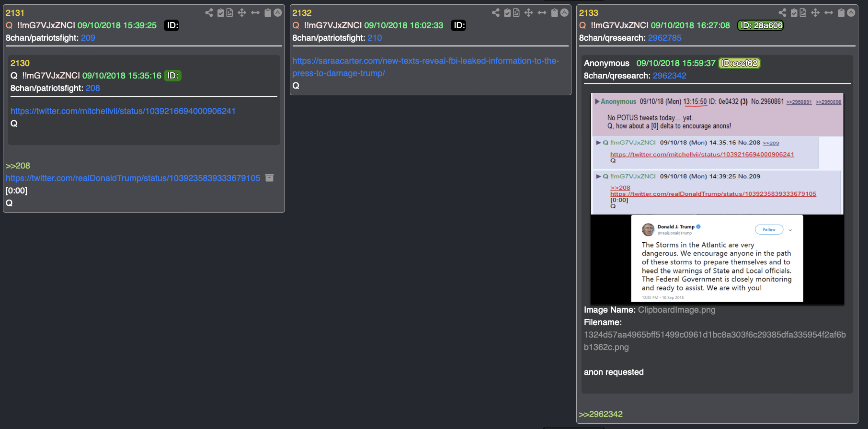Open patriotsfight thread link 208
The width and height of the screenshot is (868, 429).
(93, 88)
